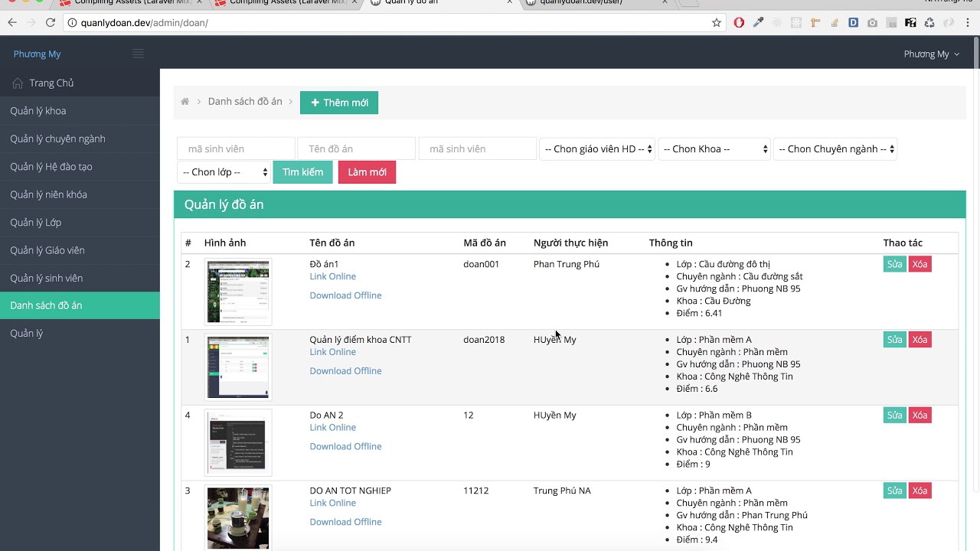Click the home breadcrumb icon
The image size is (980, 551).
[185, 102]
